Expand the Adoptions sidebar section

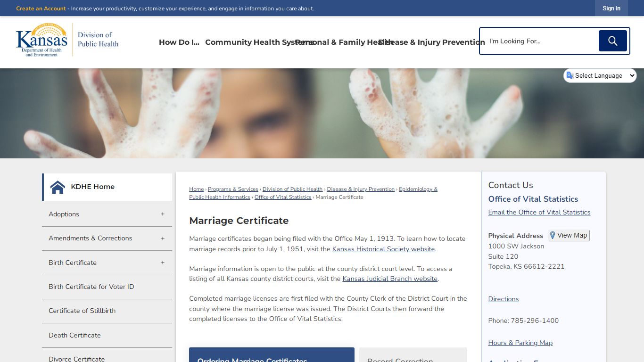(x=163, y=214)
